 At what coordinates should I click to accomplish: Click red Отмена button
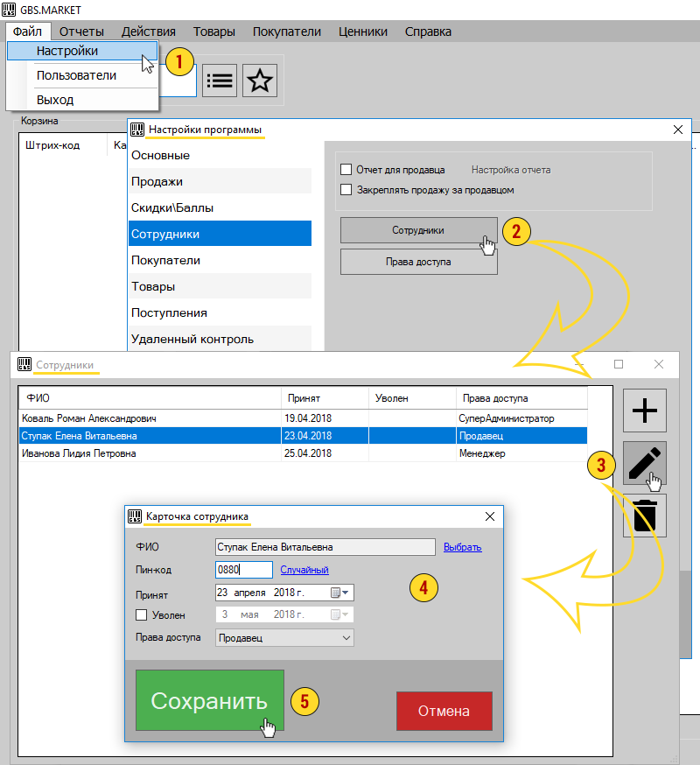(444, 711)
